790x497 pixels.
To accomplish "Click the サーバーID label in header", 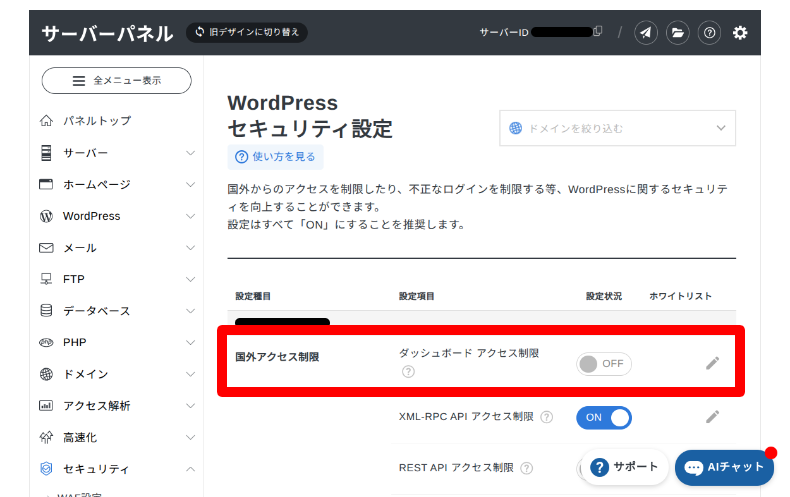I will click(x=504, y=33).
